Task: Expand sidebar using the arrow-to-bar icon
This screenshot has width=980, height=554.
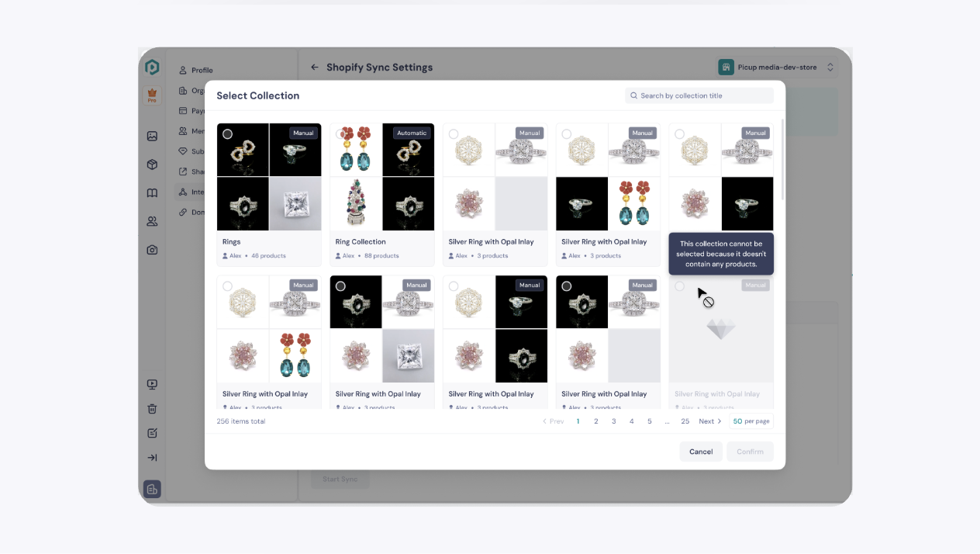Action: 152,458
